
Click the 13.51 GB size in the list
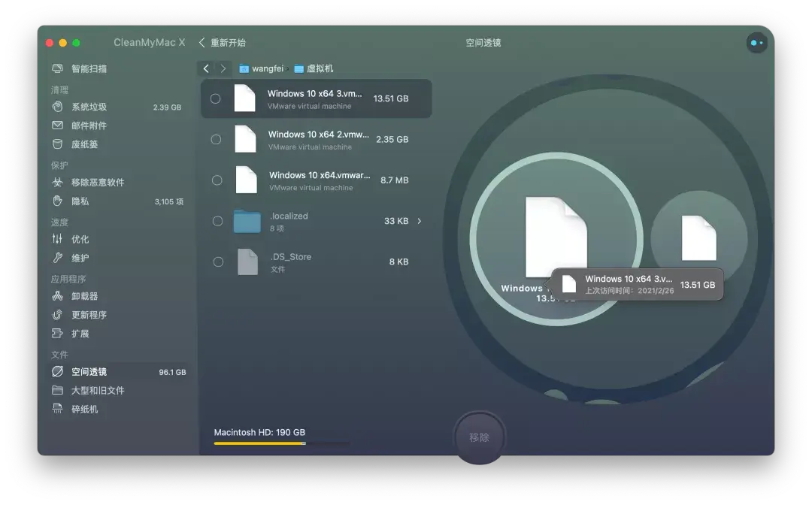pyautogui.click(x=390, y=98)
